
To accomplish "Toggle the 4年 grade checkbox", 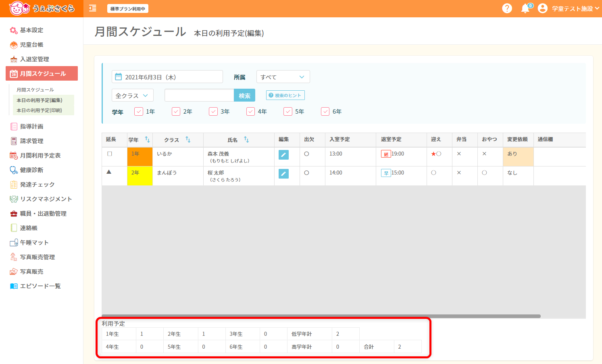I will pyautogui.click(x=251, y=112).
